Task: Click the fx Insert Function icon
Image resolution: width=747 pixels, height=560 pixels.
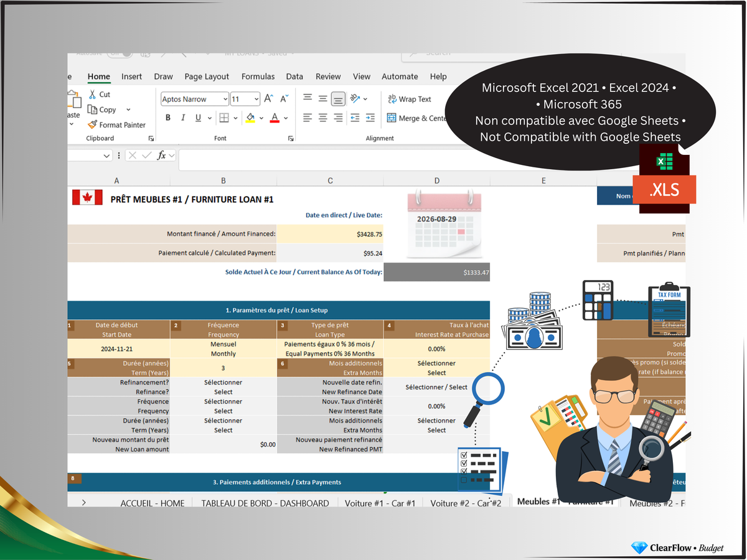Action: (161, 156)
